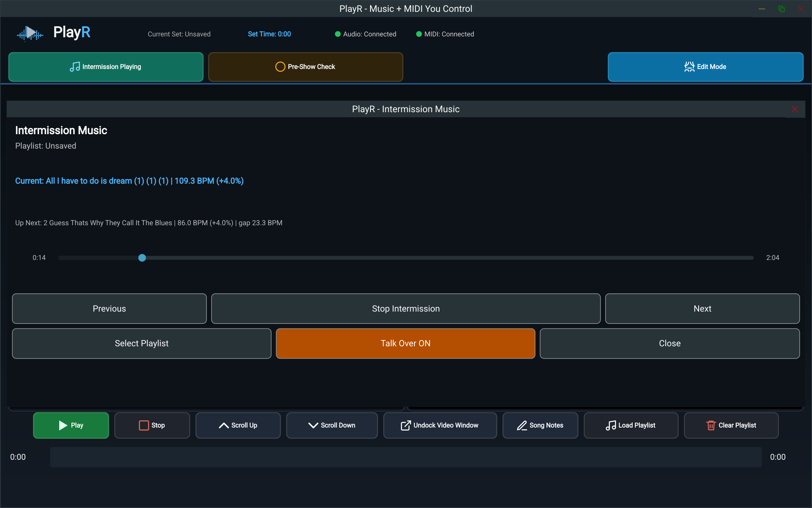Open Song Notes
Image resolution: width=812 pixels, height=508 pixels.
click(540, 425)
